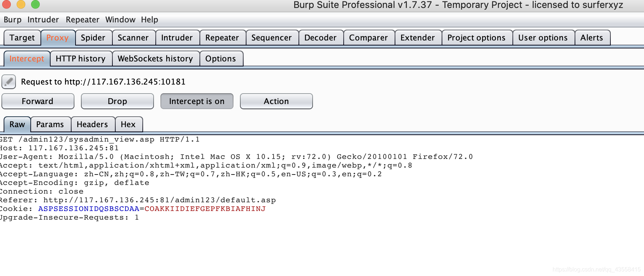Screen dimensions: 644x276
Task: Open the Comparer tab
Action: tap(369, 38)
